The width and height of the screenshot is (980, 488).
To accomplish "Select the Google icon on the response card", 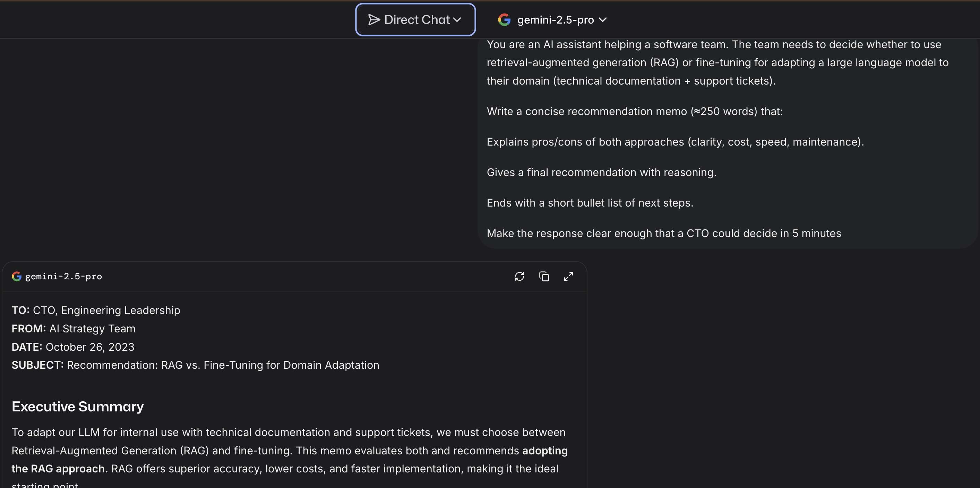I will point(17,276).
